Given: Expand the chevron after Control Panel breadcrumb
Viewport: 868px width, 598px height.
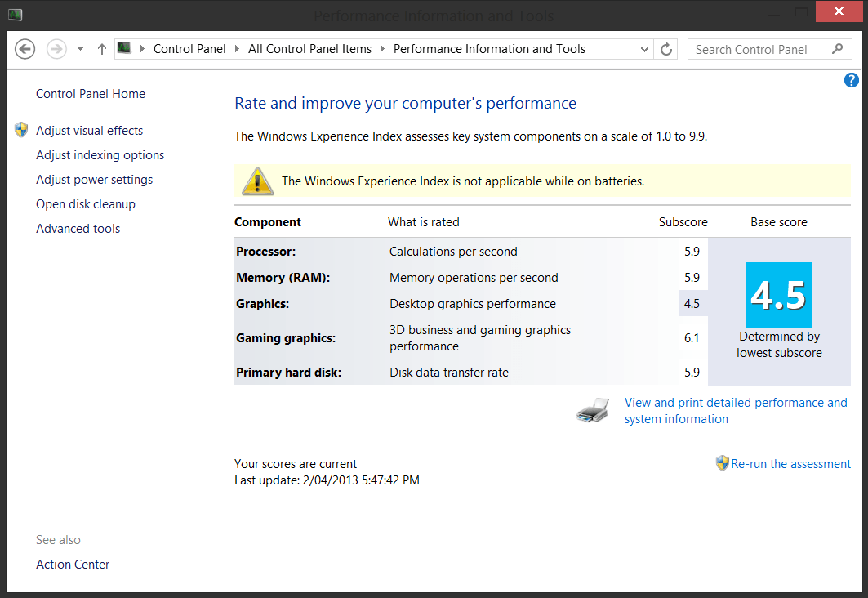Looking at the screenshot, I should point(237,49).
